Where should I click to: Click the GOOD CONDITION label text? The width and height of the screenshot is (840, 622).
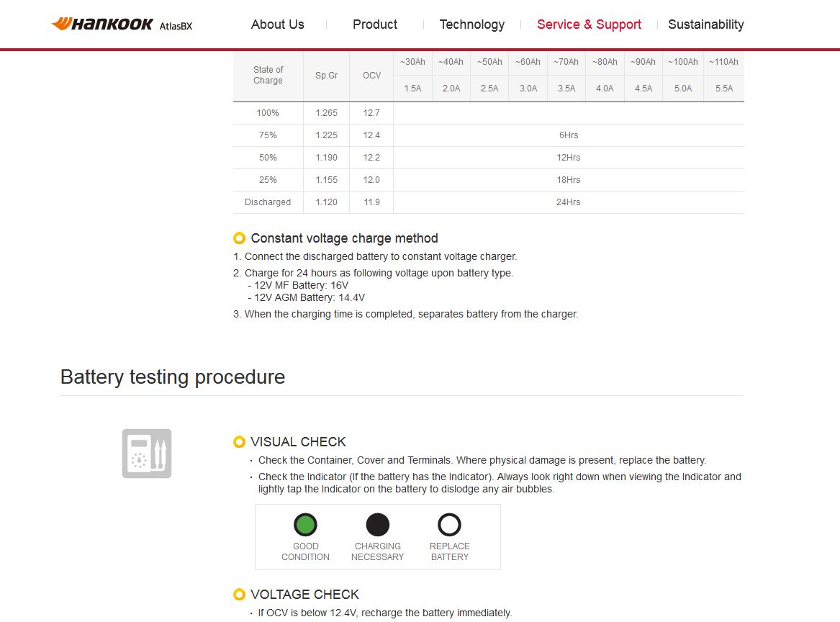305,552
